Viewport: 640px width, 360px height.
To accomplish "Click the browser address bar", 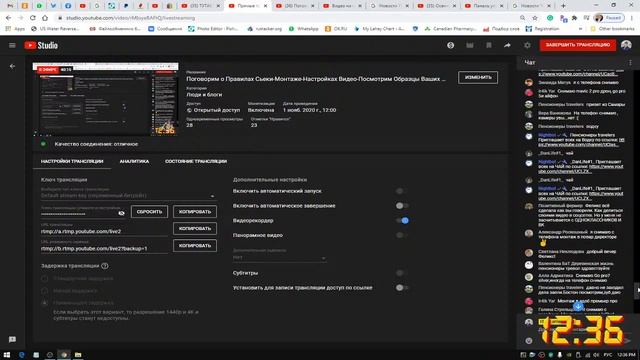I will click(286, 18).
